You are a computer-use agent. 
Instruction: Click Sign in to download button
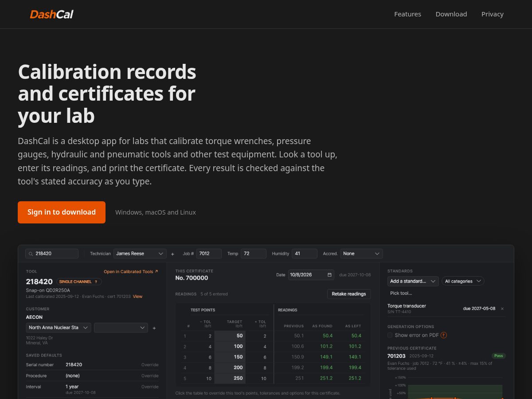pyautogui.click(x=62, y=212)
